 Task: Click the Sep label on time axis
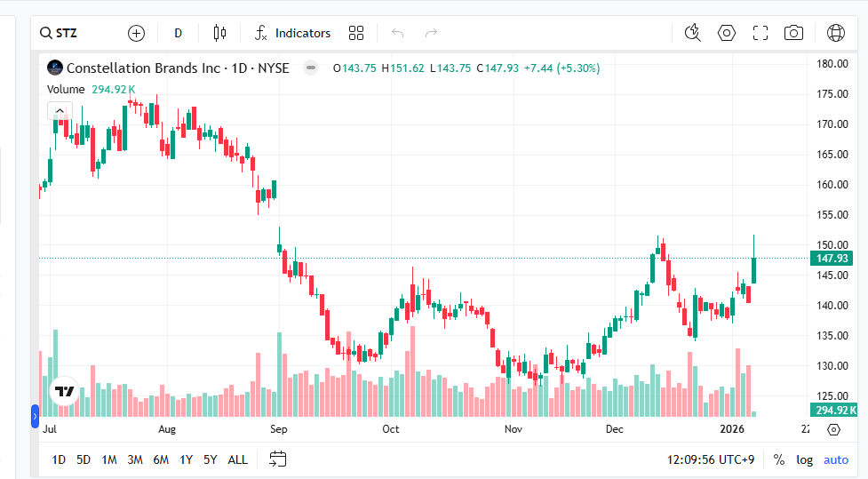278,429
